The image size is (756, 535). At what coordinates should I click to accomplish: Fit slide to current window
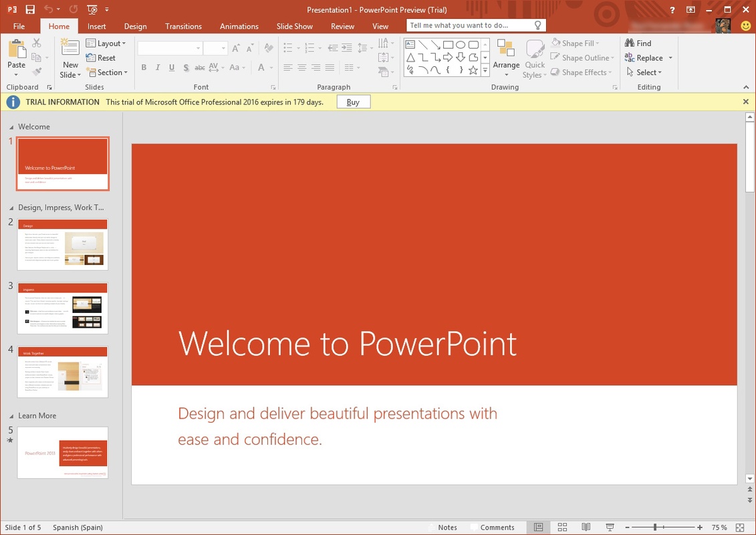tap(739, 528)
